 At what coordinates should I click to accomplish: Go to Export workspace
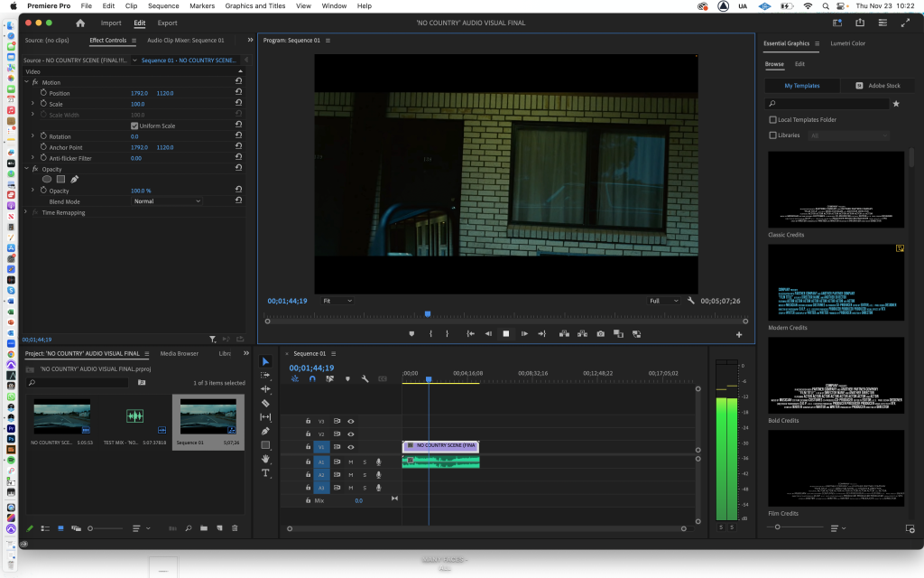pos(167,23)
